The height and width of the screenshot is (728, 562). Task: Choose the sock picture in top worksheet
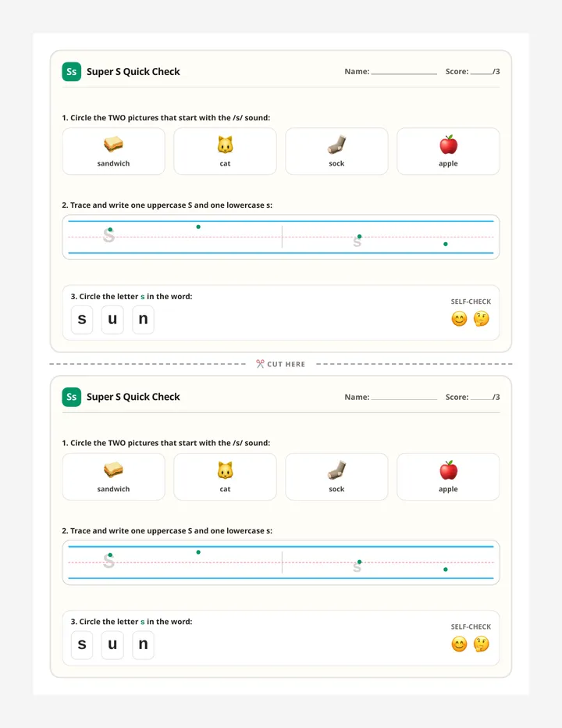[x=336, y=145]
